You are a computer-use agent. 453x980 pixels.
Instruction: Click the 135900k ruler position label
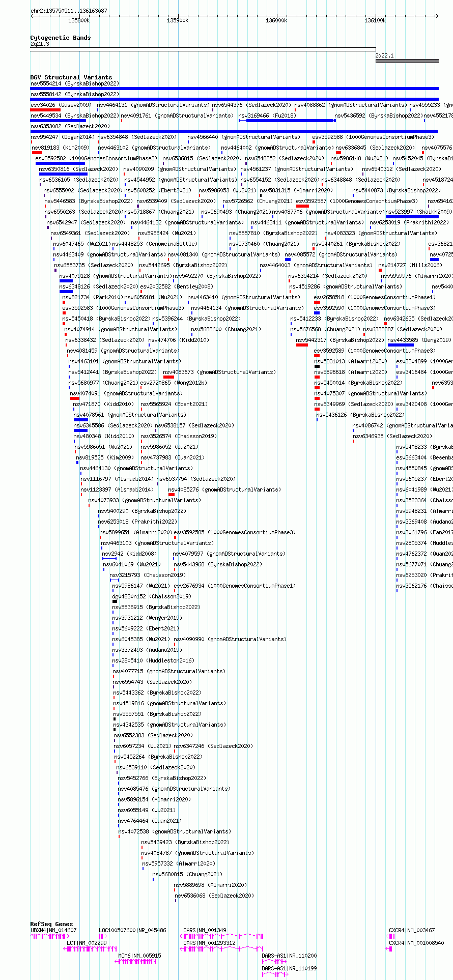point(178,20)
